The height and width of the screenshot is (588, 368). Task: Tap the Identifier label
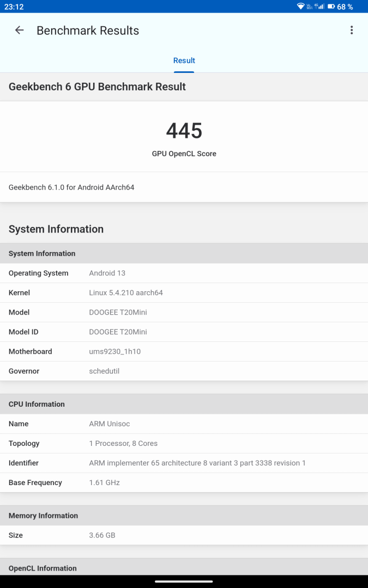(23, 463)
